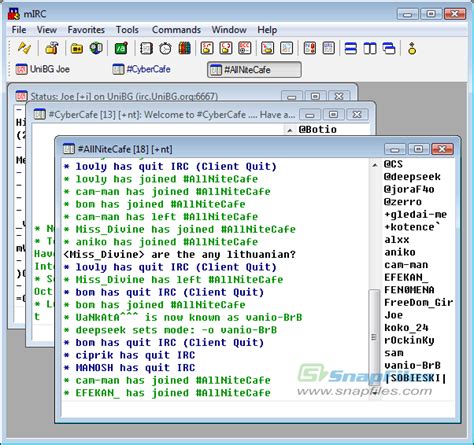Select cam-man in the nickname list

(x=406, y=265)
